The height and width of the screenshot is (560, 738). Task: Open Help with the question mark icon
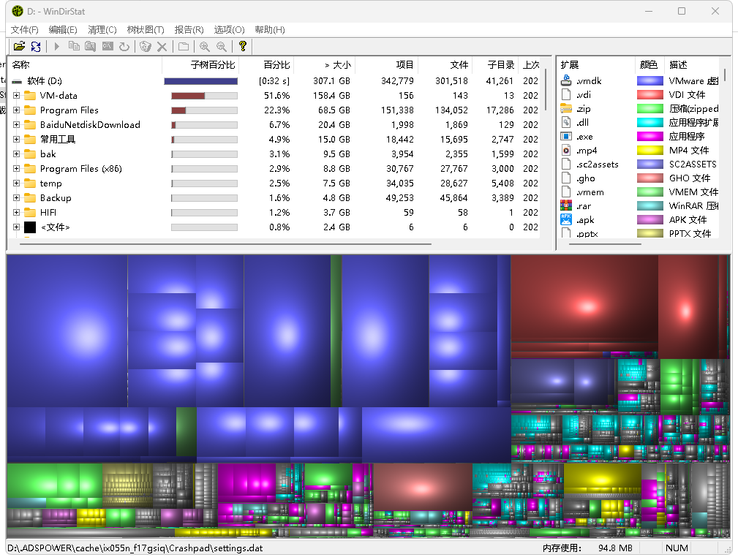(x=243, y=47)
